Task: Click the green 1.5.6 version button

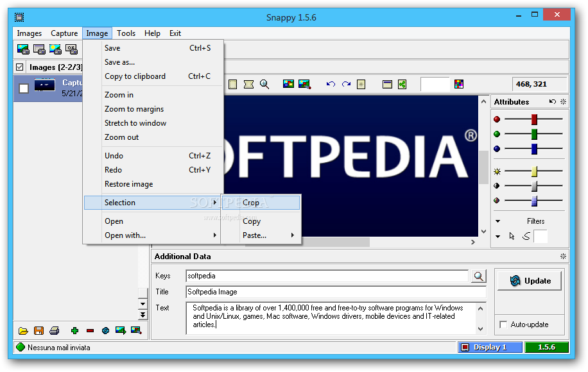Action: click(x=546, y=347)
